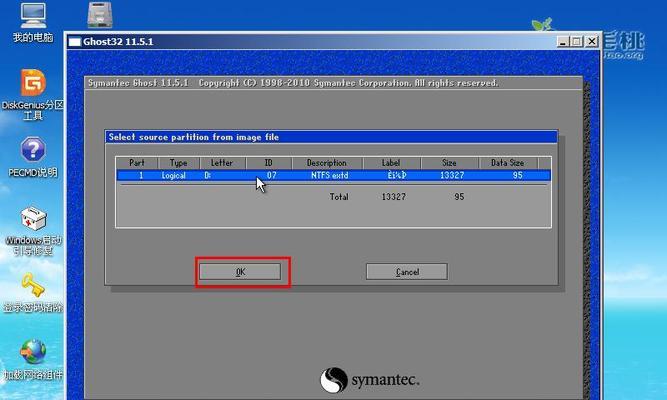Click the Description column header

(x=327, y=163)
